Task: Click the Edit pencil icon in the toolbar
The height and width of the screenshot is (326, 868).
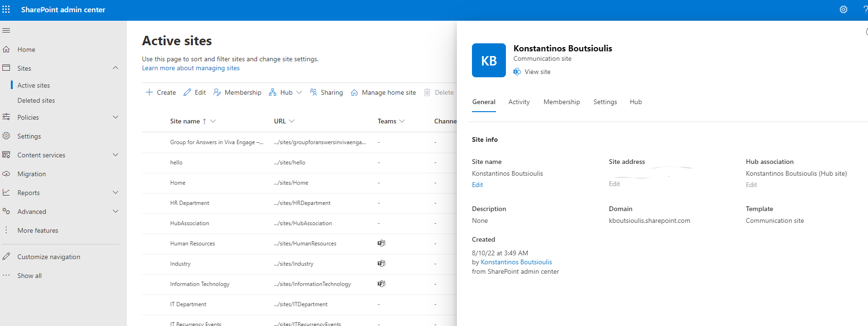Action: tap(187, 92)
